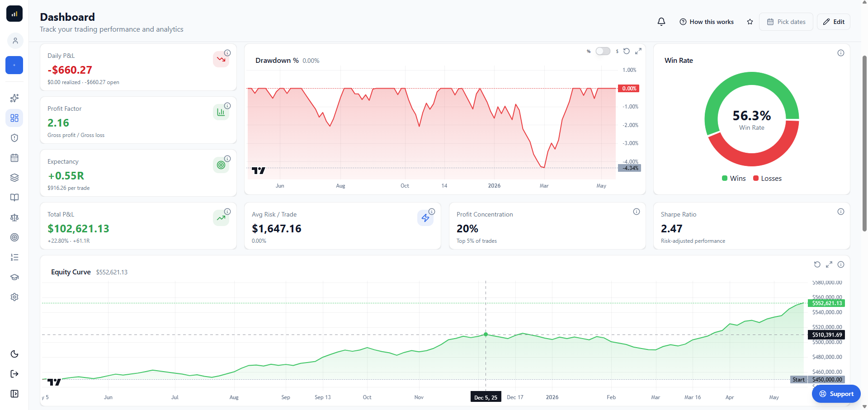This screenshot has height=410, width=868.
Task: Collapse the sidebar panel
Action: (14, 394)
